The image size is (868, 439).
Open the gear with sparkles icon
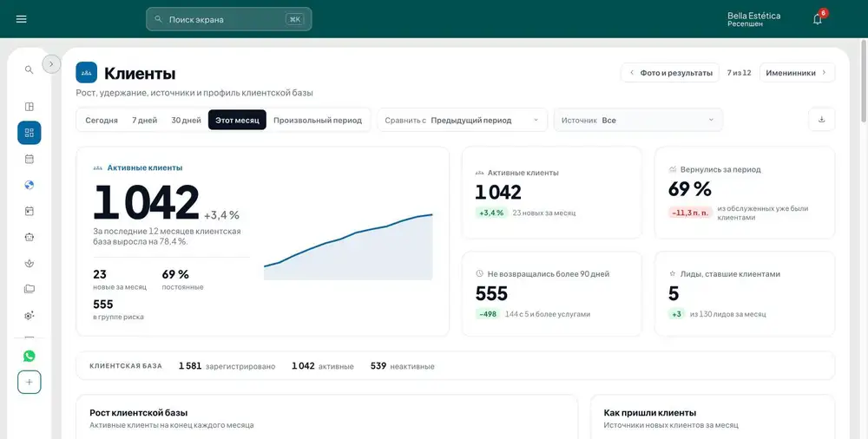click(x=30, y=316)
